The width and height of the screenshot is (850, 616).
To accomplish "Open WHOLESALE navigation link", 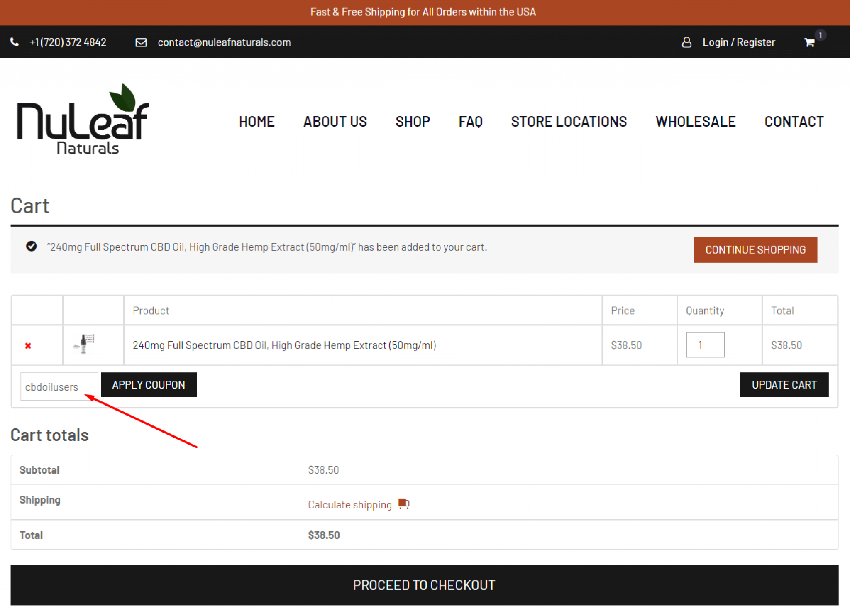I will tap(696, 122).
